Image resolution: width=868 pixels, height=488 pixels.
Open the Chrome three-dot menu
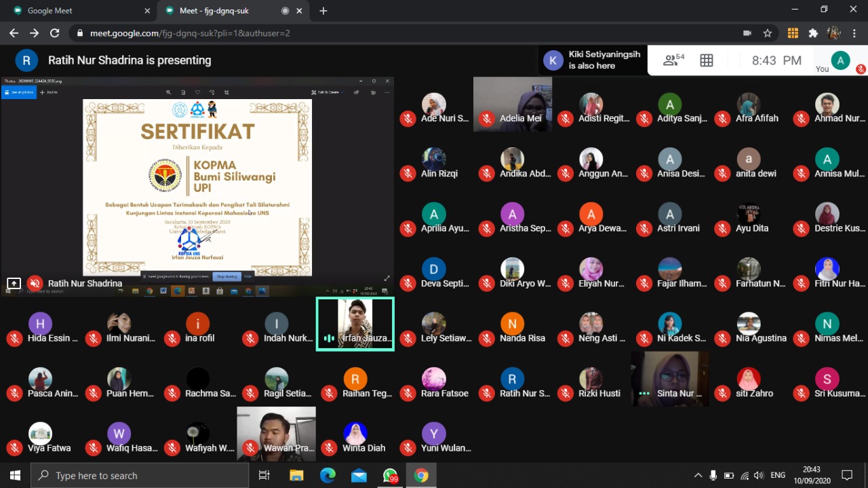tap(854, 33)
